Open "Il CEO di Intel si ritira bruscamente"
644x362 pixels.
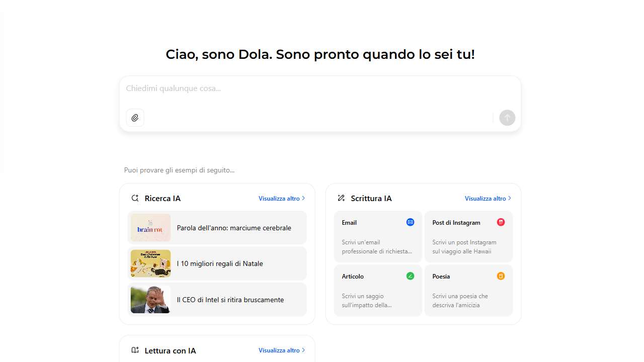pyautogui.click(x=230, y=300)
